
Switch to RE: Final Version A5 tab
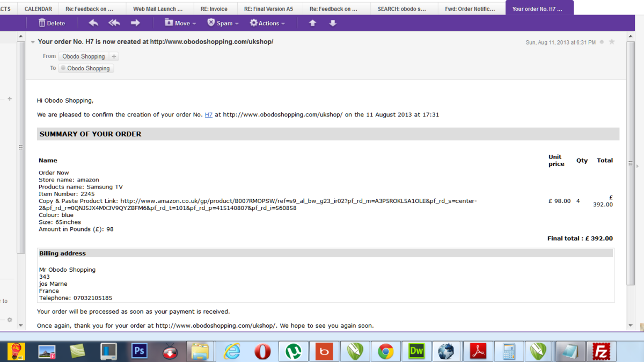[x=270, y=9]
